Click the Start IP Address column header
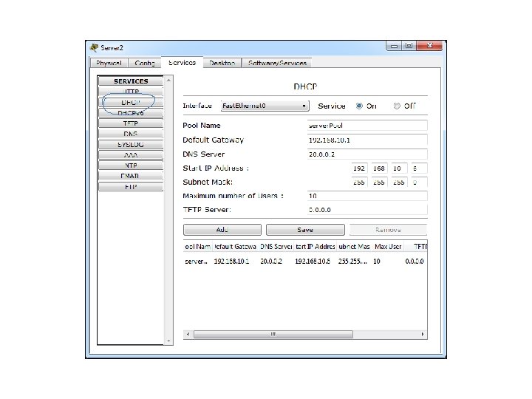The height and width of the screenshot is (399, 532). [x=316, y=247]
